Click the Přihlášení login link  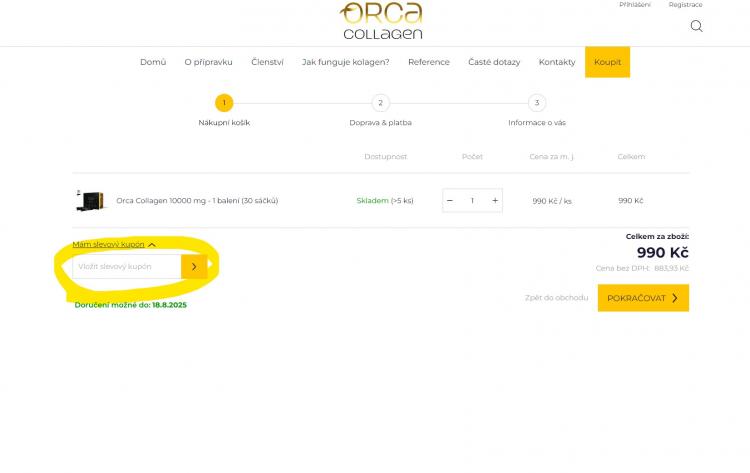point(634,5)
